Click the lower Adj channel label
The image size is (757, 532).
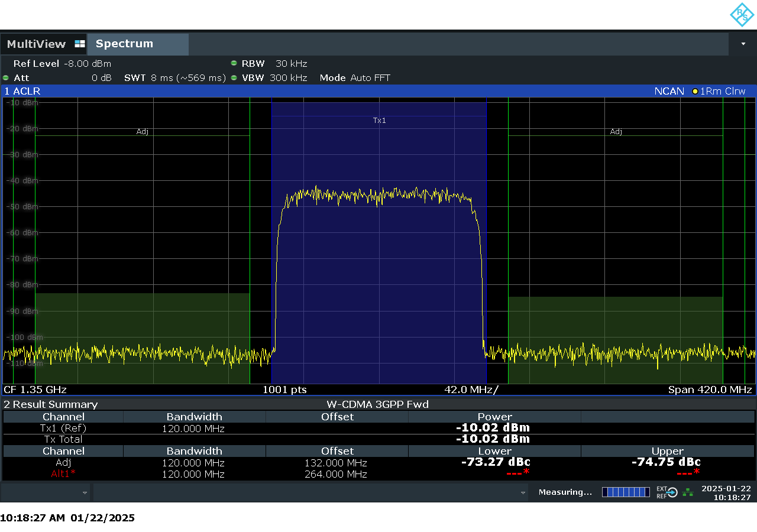tap(142, 132)
